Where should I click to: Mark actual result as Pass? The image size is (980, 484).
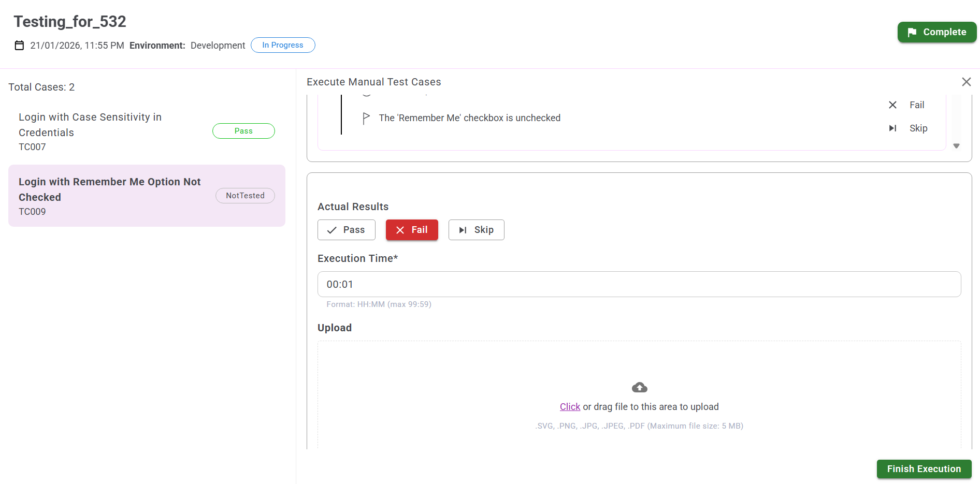[x=346, y=230]
